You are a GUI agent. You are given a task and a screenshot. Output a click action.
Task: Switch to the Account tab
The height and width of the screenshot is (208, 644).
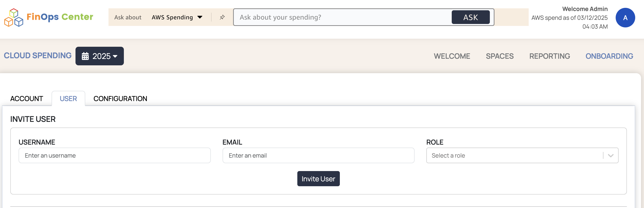click(26, 99)
